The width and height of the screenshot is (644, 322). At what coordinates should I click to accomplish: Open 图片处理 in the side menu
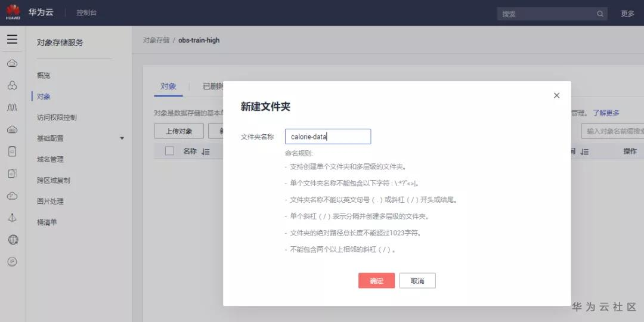tap(50, 202)
